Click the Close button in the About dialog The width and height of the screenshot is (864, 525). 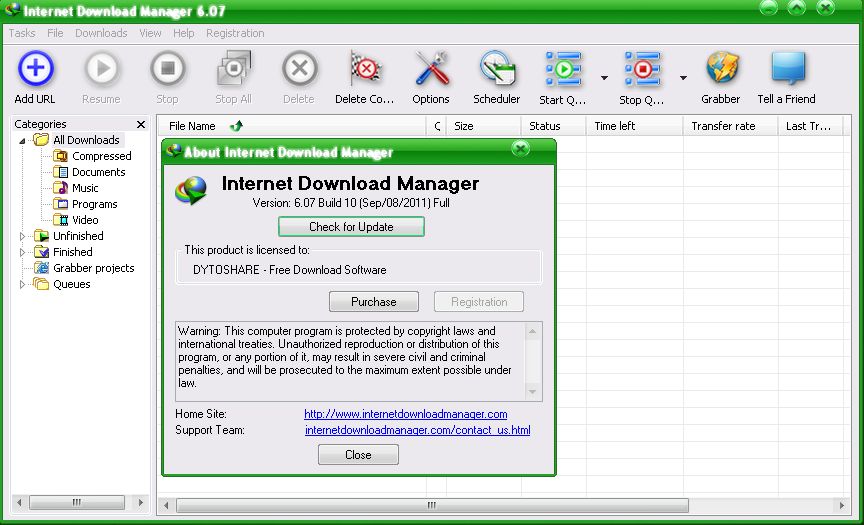358,454
